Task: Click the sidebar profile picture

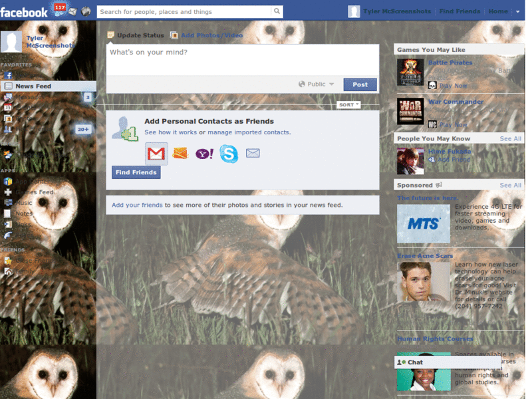Action: pyautogui.click(x=11, y=42)
